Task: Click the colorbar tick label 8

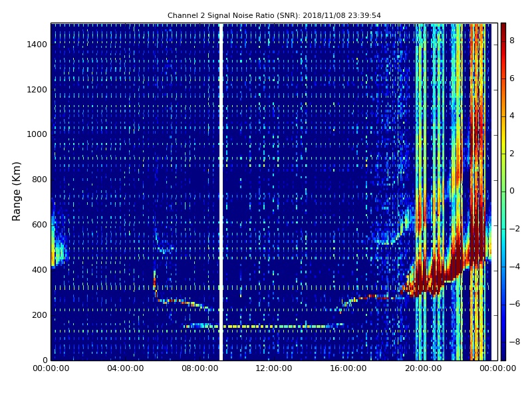Action: 512,41
